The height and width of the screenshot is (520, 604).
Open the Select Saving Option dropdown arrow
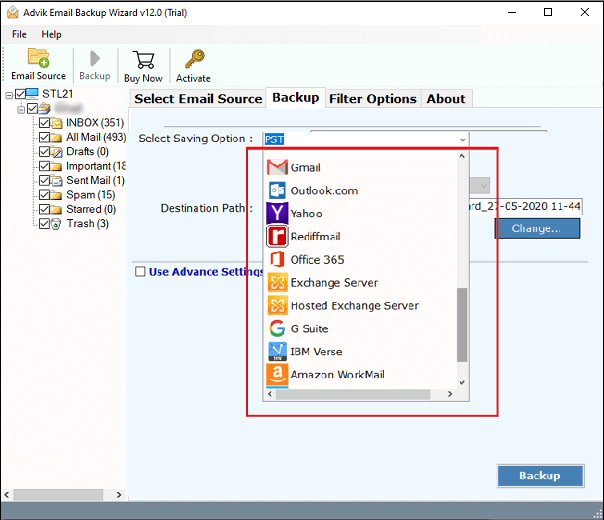[462, 139]
